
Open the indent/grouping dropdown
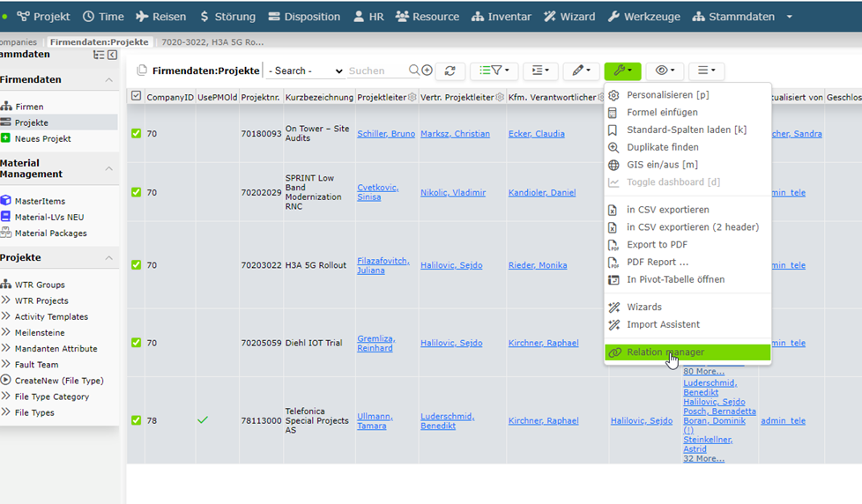(540, 70)
